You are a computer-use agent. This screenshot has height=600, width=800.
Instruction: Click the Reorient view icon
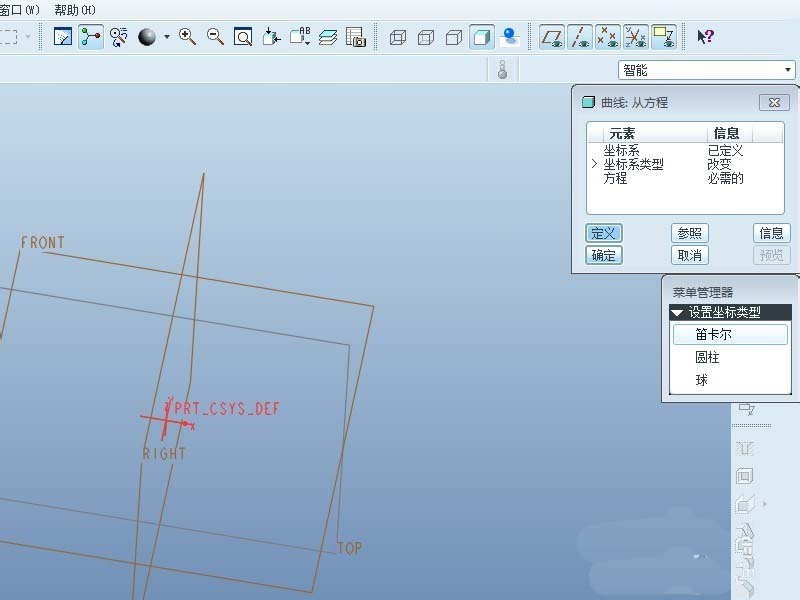pos(271,37)
